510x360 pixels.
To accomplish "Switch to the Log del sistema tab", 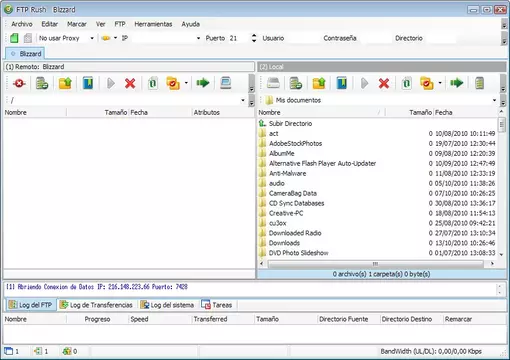I will tap(167, 305).
